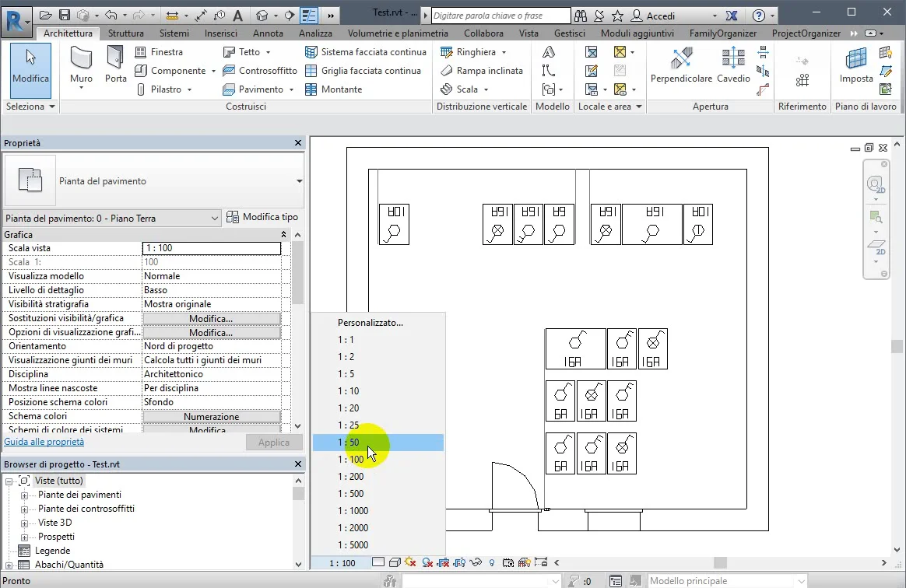Viewport: 906px width, 588px height.
Task: Activate the Cavedio shaft opening tool
Action: (733, 65)
